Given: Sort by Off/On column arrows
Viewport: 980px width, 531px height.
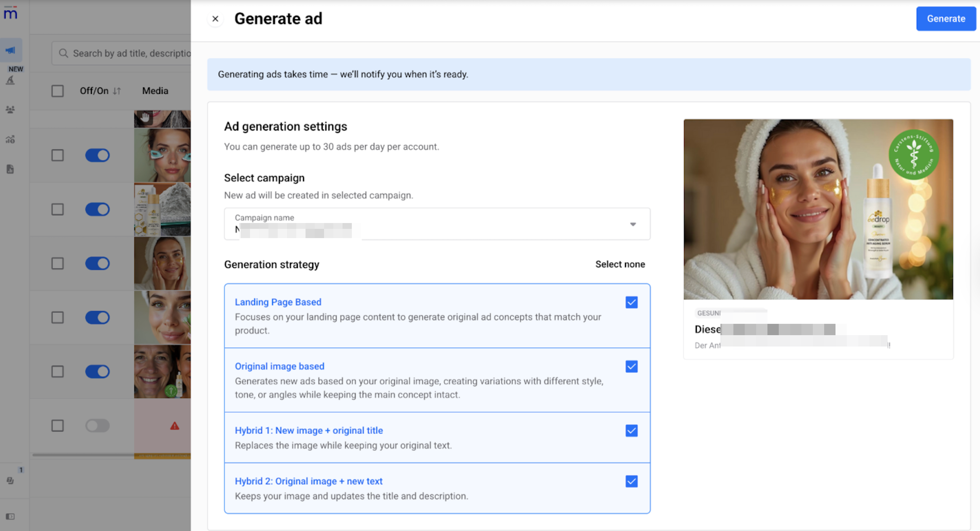Looking at the screenshot, I should (117, 91).
